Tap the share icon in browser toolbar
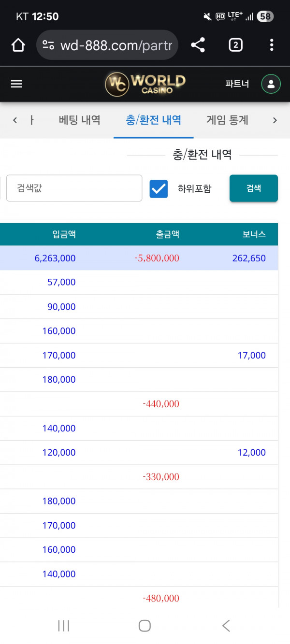 click(x=198, y=45)
